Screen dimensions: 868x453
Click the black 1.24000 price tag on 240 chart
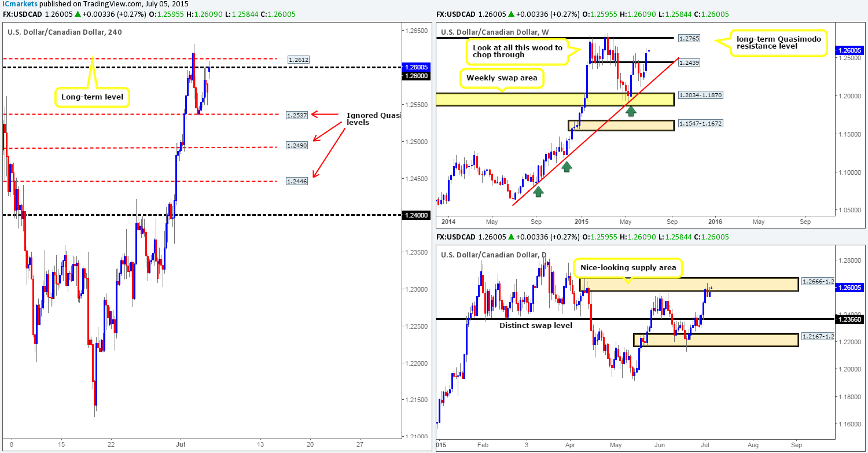tap(415, 215)
